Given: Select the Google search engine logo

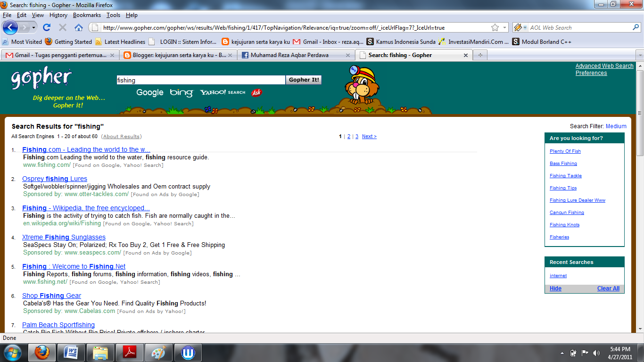Looking at the screenshot, I should point(150,92).
